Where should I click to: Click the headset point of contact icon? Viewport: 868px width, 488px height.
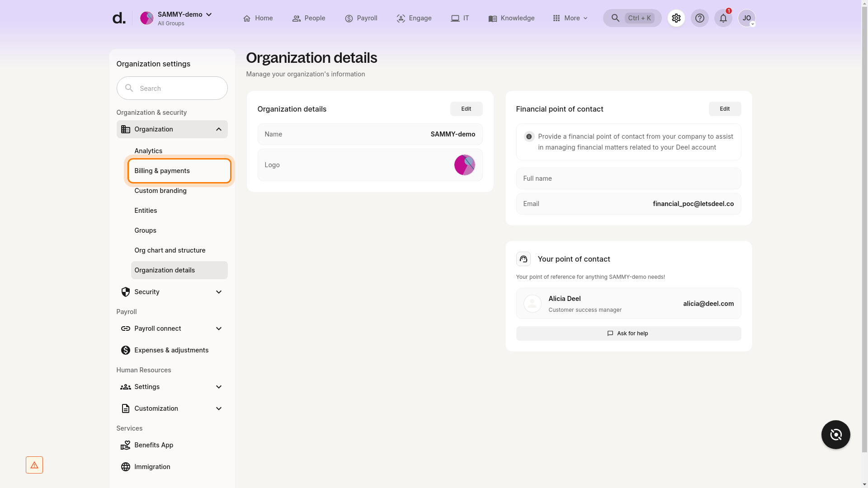click(x=524, y=259)
